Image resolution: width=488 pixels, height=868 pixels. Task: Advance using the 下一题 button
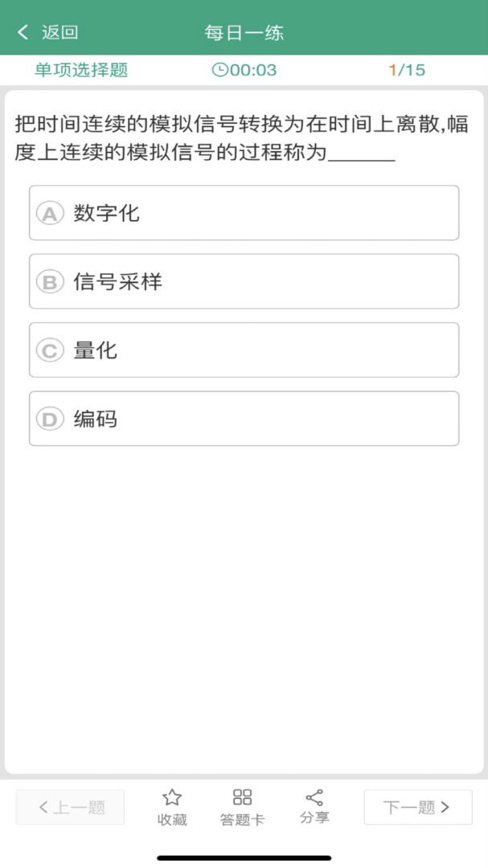point(417,808)
